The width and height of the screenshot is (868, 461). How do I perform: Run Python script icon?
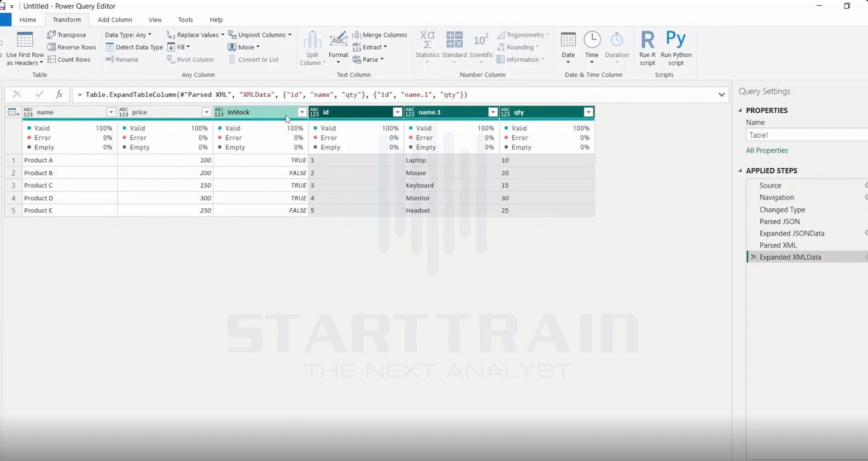coord(676,39)
